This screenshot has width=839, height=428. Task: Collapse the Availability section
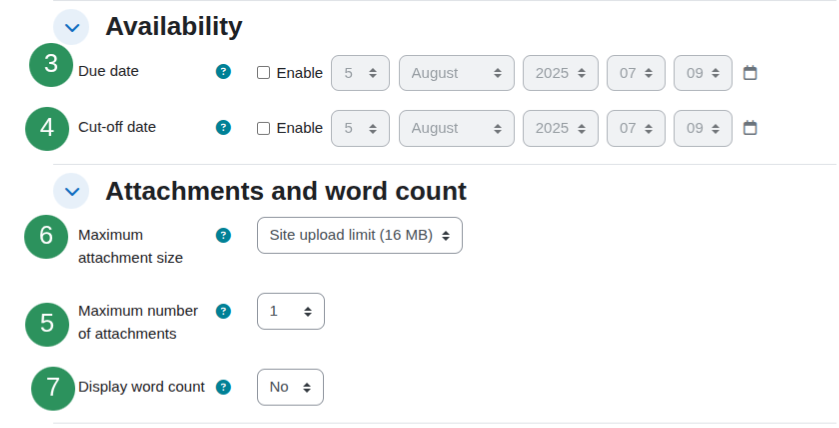point(72,27)
